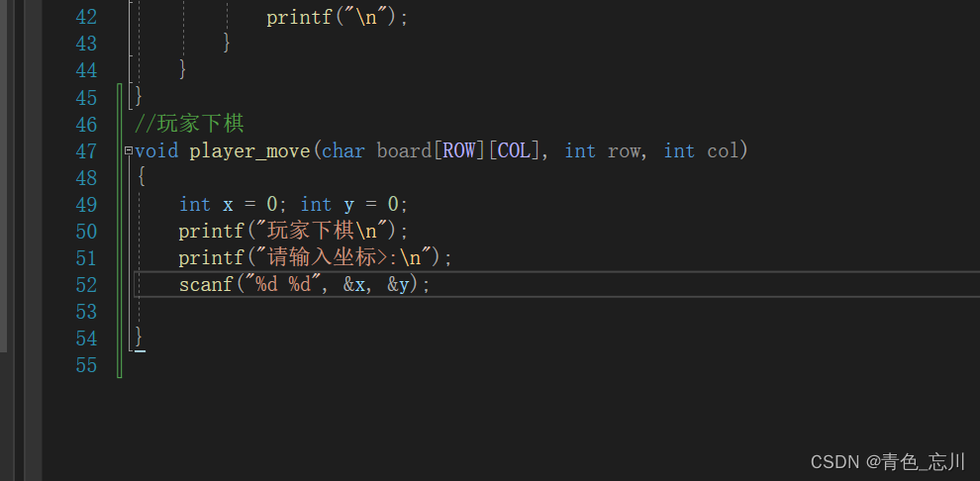Click the "%d %d" format string
The height and width of the screenshot is (481, 980).
[x=283, y=285]
